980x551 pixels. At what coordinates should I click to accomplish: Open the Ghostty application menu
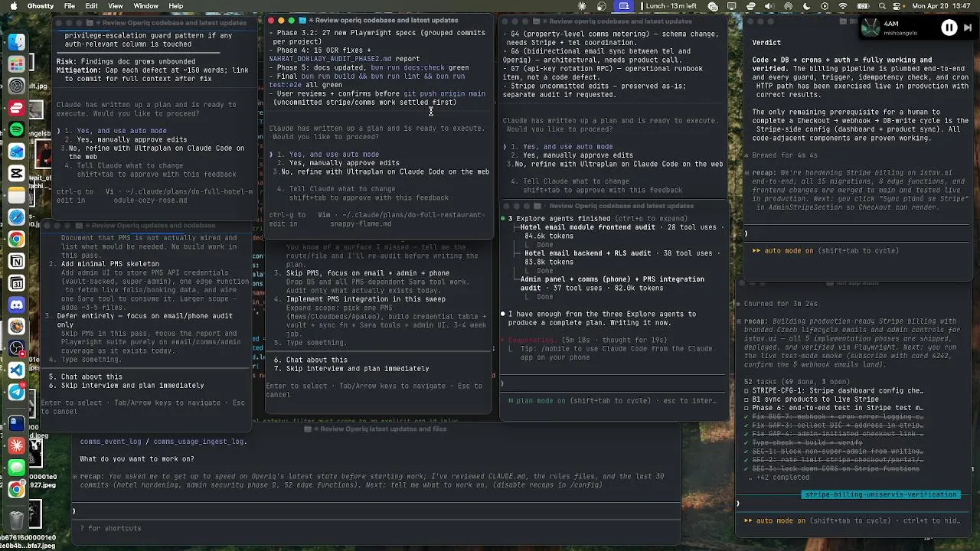pyautogui.click(x=41, y=6)
